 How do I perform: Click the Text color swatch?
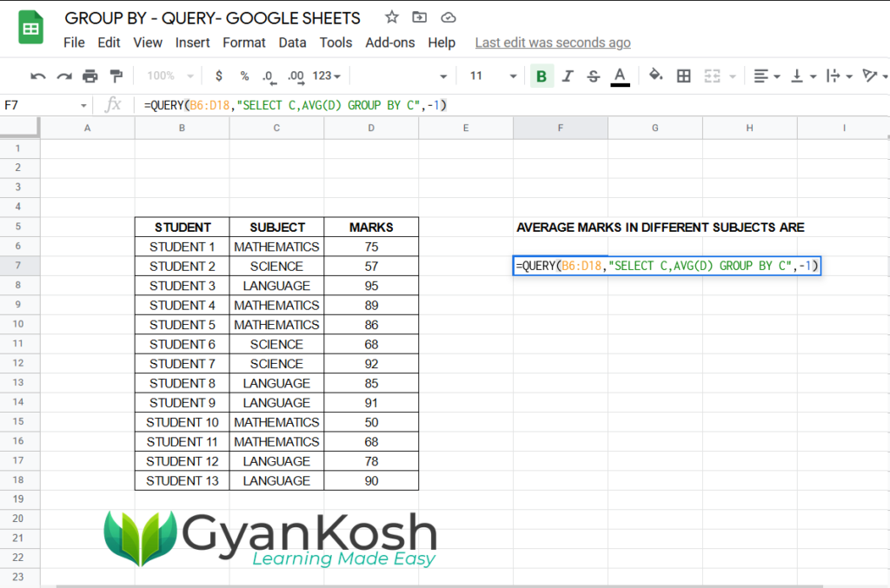pyautogui.click(x=619, y=76)
